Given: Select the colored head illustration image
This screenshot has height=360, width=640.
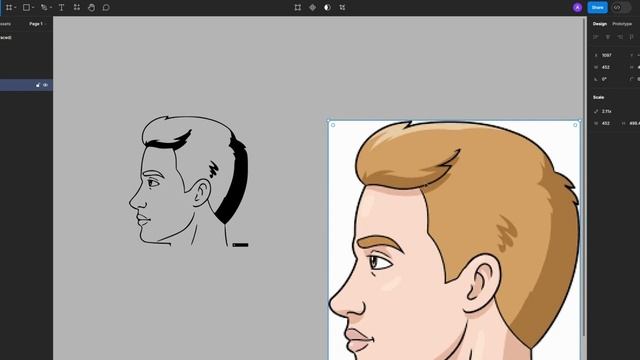Looking at the screenshot, I should [454, 241].
